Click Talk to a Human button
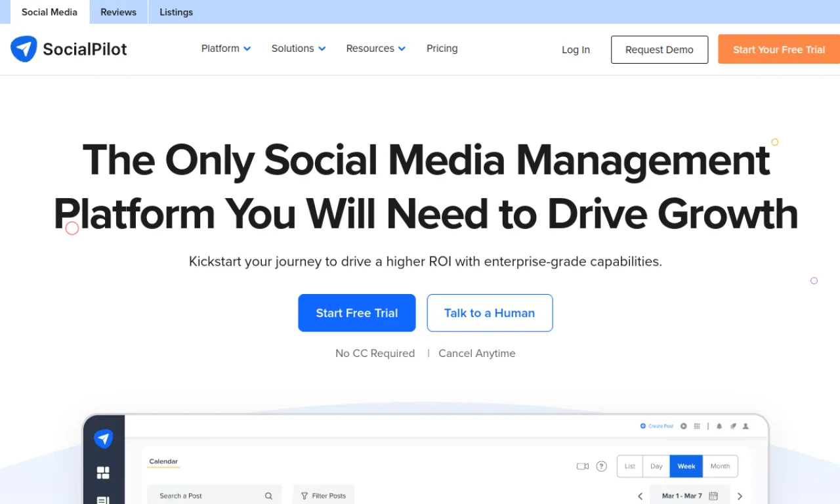 click(490, 313)
